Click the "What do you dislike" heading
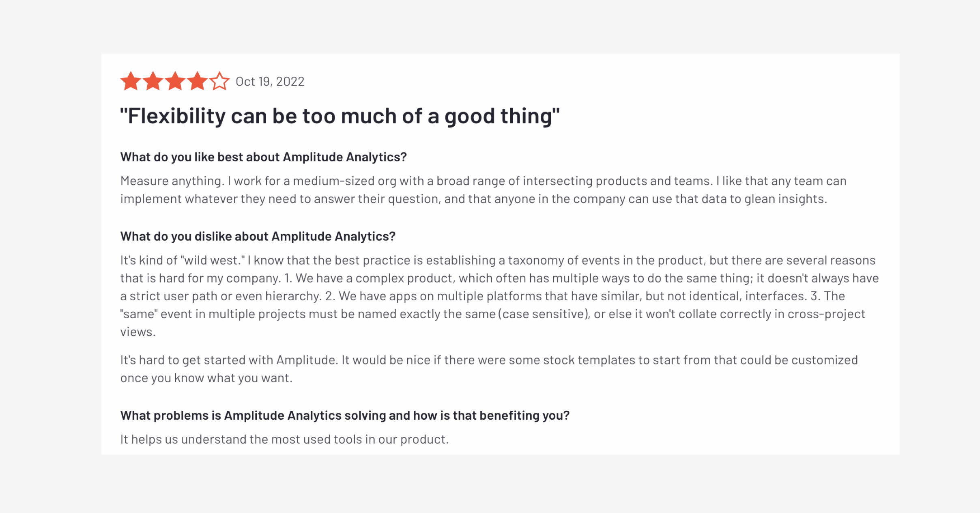980x513 pixels. point(258,236)
